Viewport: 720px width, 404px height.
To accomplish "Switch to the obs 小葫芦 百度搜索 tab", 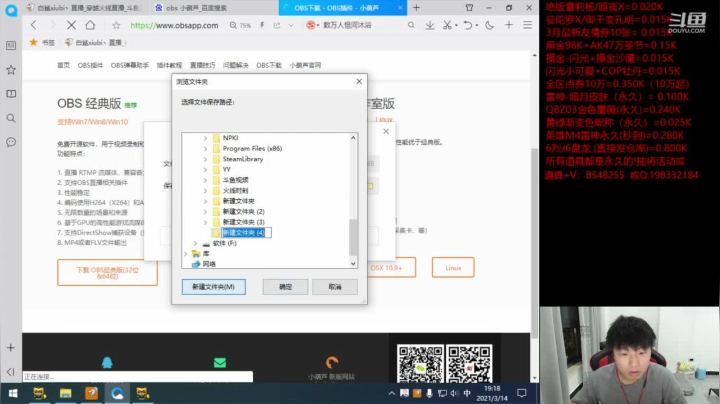I will click(196, 8).
